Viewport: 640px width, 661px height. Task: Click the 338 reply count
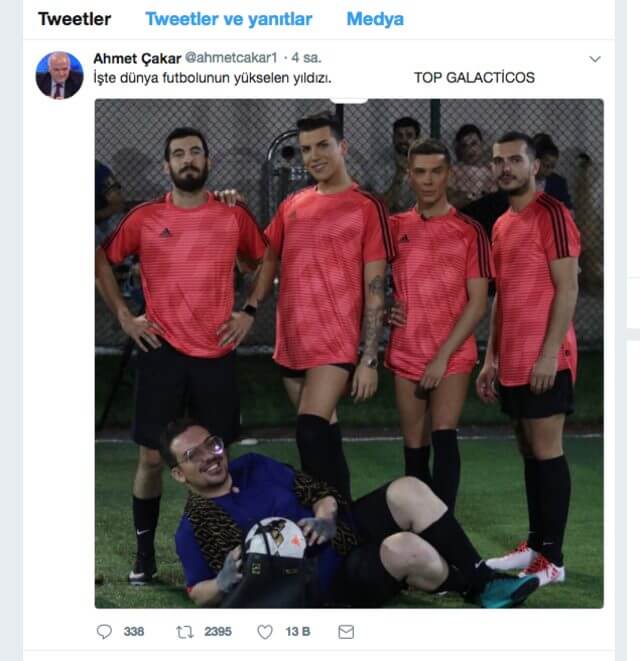(134, 631)
